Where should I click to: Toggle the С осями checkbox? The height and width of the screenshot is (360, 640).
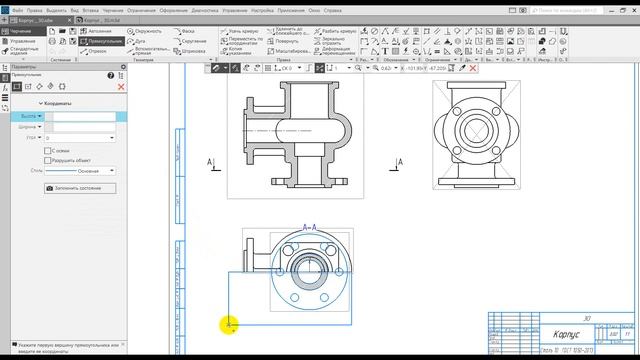click(x=47, y=151)
